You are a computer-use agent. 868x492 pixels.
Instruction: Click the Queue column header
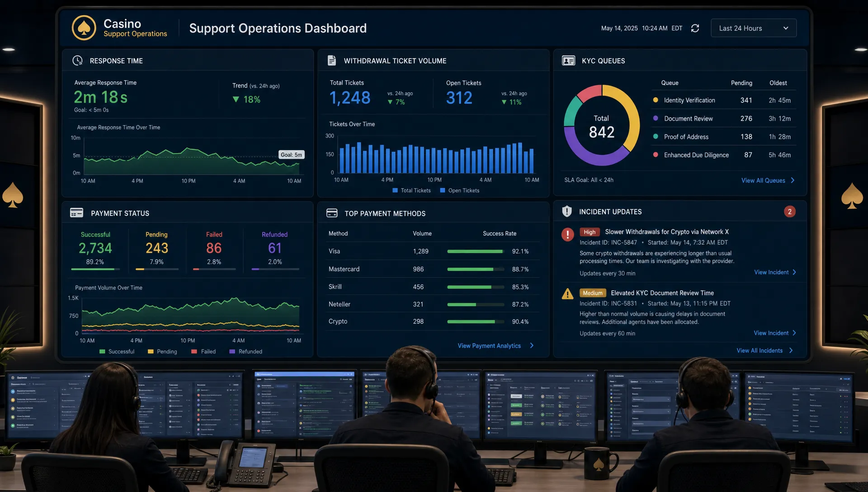(x=670, y=83)
